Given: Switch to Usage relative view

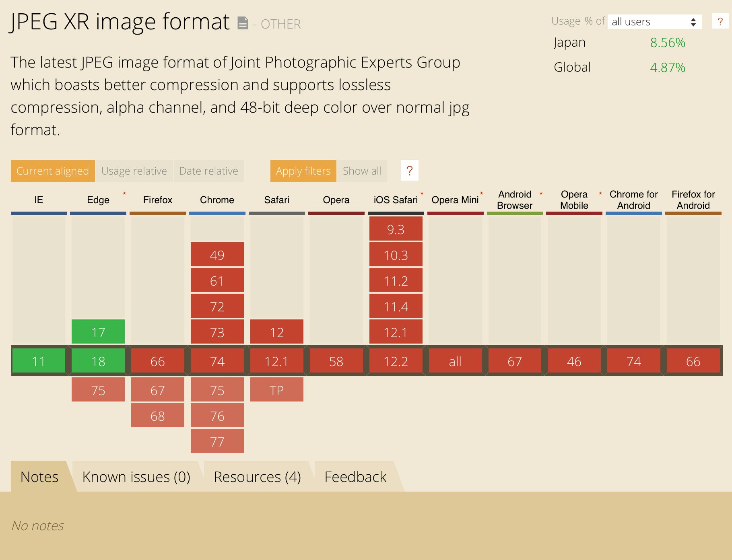Looking at the screenshot, I should coord(134,171).
